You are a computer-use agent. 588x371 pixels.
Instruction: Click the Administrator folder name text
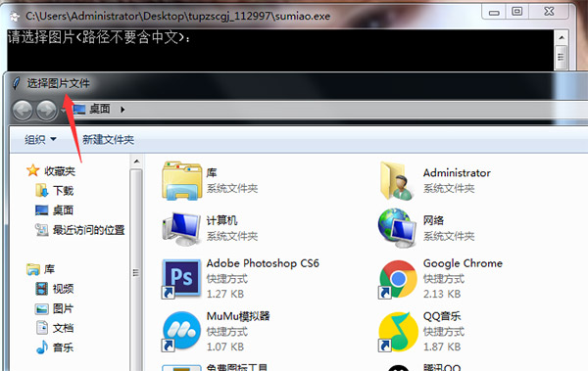pos(457,172)
